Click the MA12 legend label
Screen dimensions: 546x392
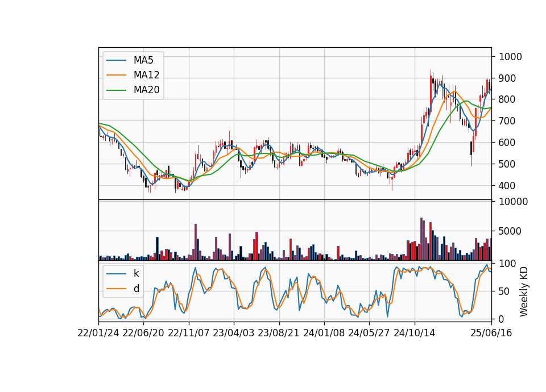coord(146,75)
